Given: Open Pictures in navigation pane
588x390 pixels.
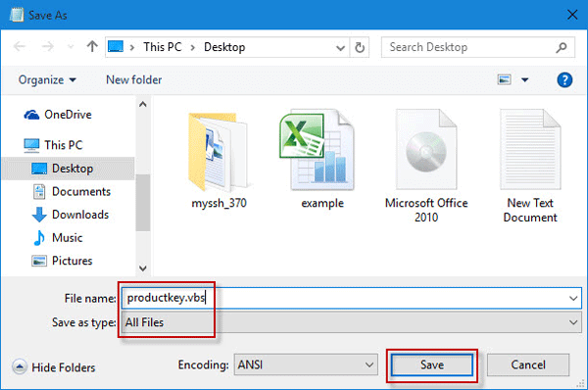Looking at the screenshot, I should [x=63, y=261].
